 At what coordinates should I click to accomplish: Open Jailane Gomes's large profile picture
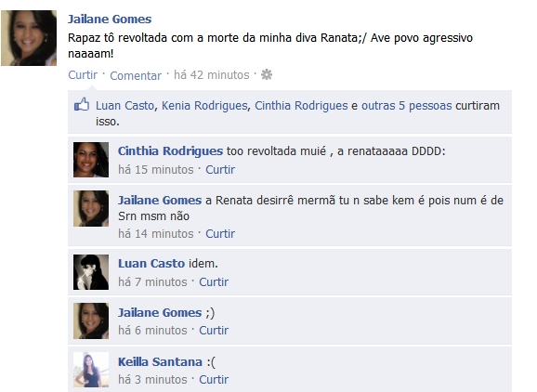tap(29, 38)
